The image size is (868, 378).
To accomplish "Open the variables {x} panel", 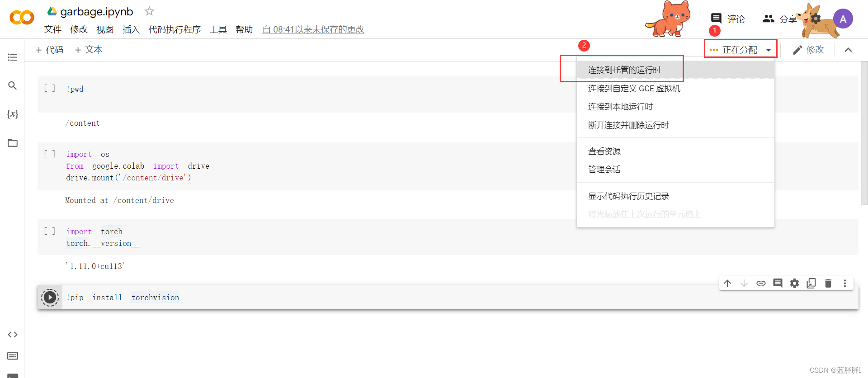I will pos(13,114).
